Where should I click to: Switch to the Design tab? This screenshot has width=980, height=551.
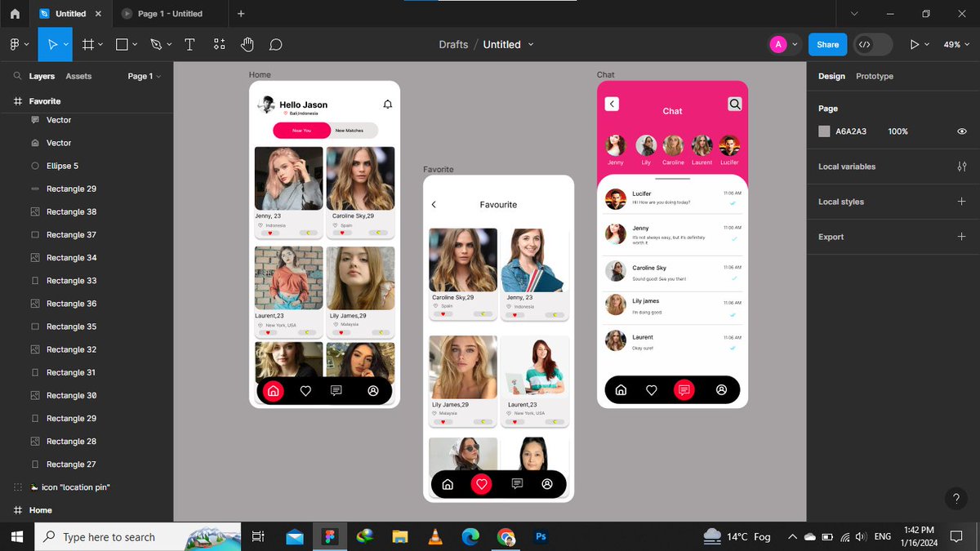[831, 76]
